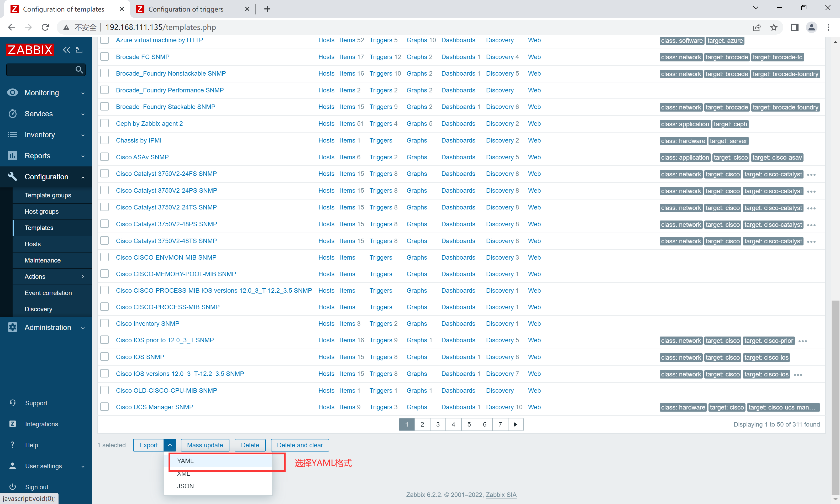Click the Mass update button
The height and width of the screenshot is (504, 840).
(x=205, y=445)
